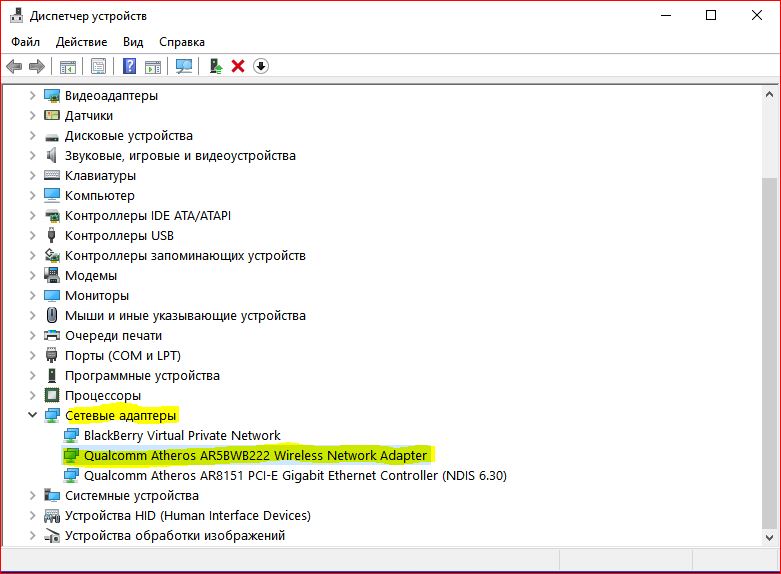Click the Клавиатуры keyboard icon
The image size is (781, 574).
coord(52,175)
